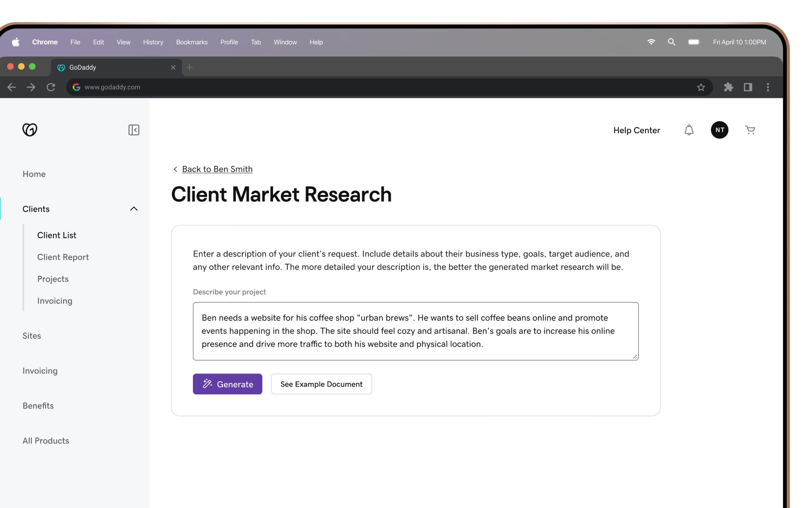Image resolution: width=812 pixels, height=508 pixels.
Task: Open top-level Invoicing below Sites
Action: click(40, 371)
